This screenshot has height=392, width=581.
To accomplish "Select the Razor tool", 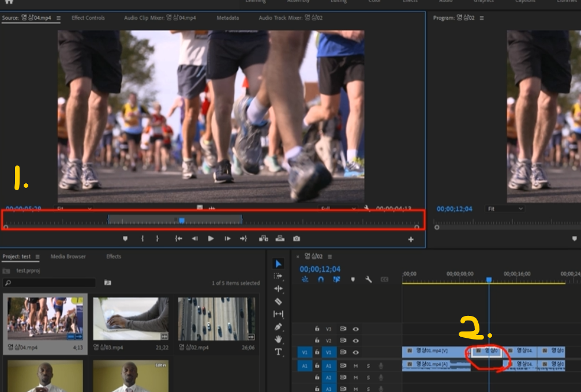I will (x=278, y=301).
